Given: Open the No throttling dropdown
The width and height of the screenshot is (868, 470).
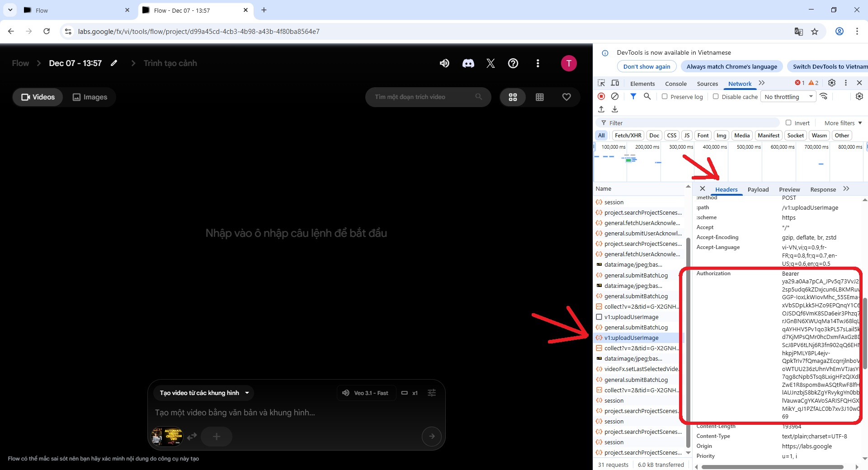Looking at the screenshot, I should (x=788, y=97).
